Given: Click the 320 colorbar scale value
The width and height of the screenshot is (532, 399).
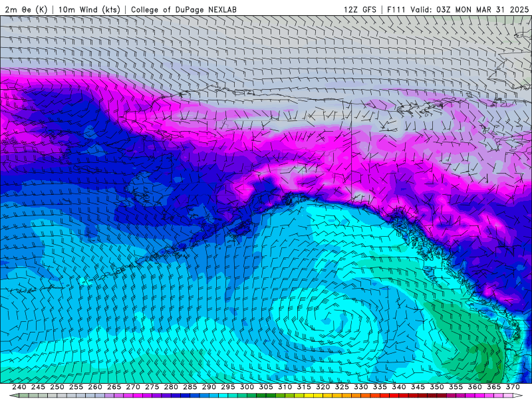Looking at the screenshot, I should pyautogui.click(x=323, y=387).
